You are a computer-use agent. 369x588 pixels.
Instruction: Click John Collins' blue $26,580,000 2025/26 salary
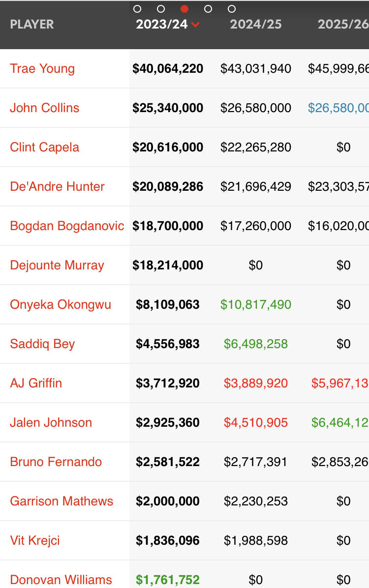click(x=338, y=108)
